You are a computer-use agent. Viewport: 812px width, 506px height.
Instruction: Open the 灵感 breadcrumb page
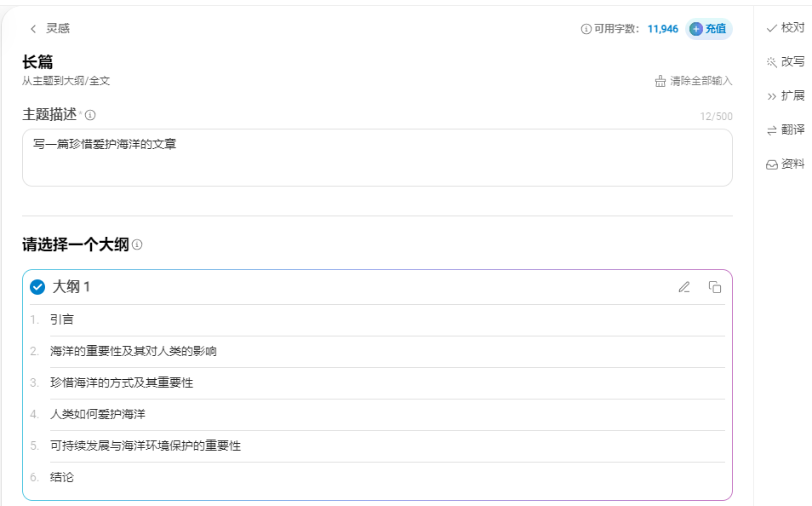click(x=60, y=27)
